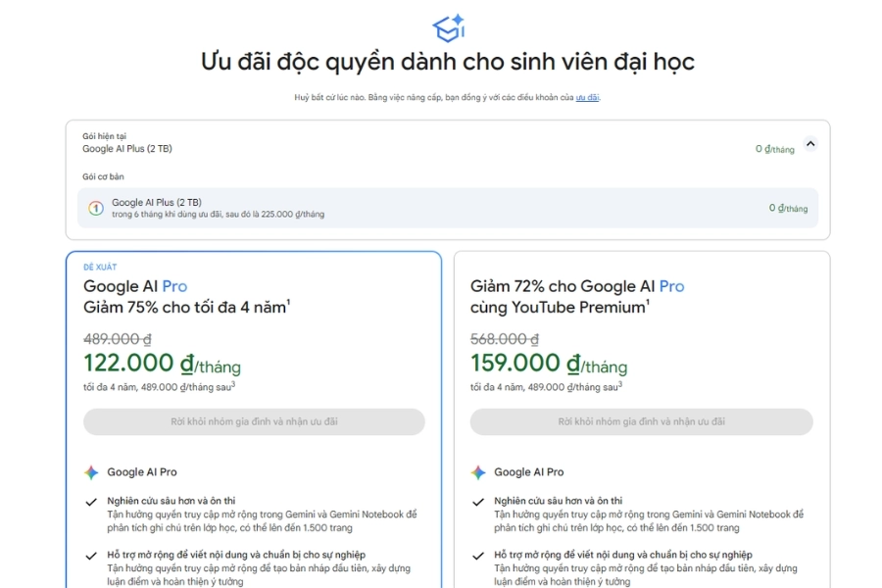This screenshot has width=882, height=588.
Task: Collapse the current plan section chevron
Action: 810,144
